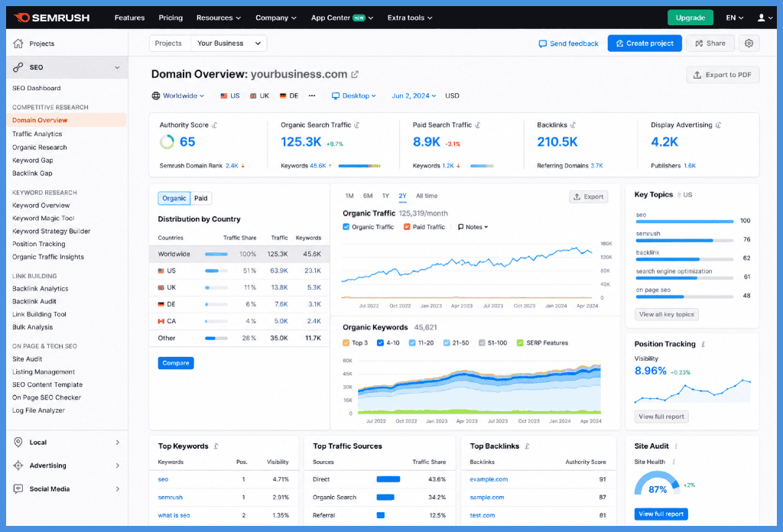Click the Site Health info icon

[x=674, y=462]
